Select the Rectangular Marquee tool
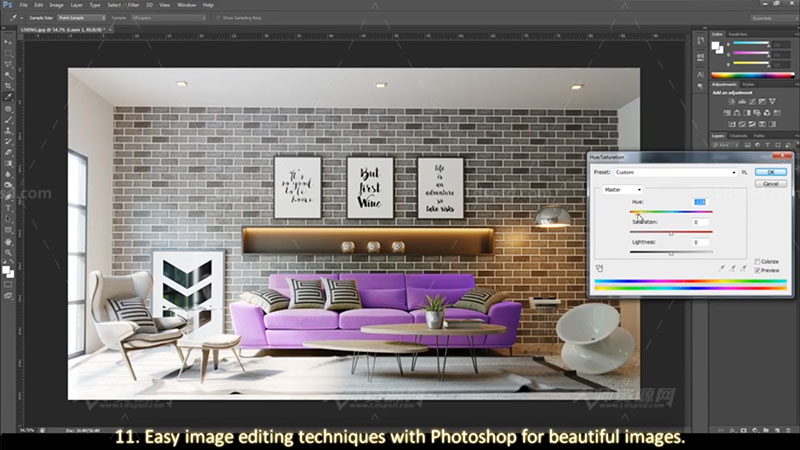Viewport: 800px width, 450px height. [x=8, y=54]
